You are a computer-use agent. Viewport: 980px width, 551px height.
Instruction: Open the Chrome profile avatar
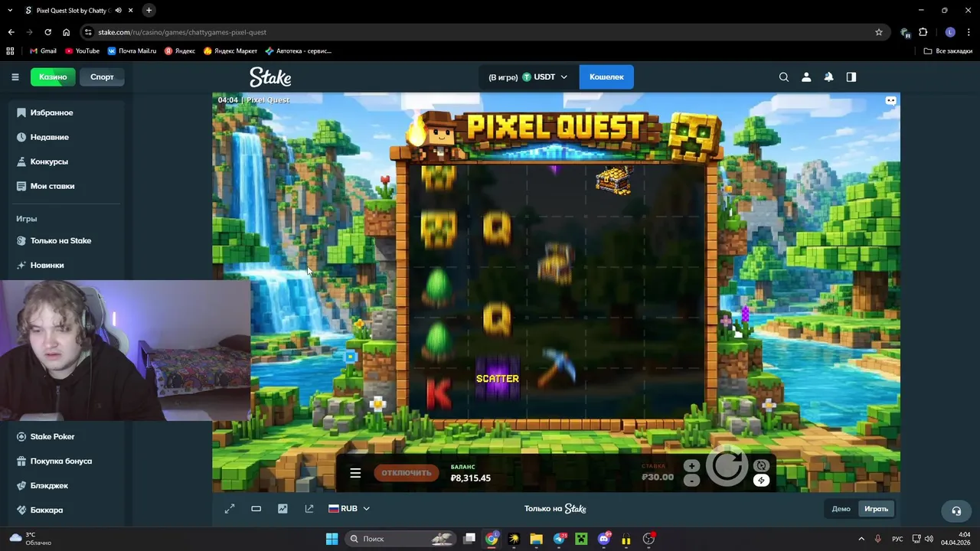pos(950,32)
